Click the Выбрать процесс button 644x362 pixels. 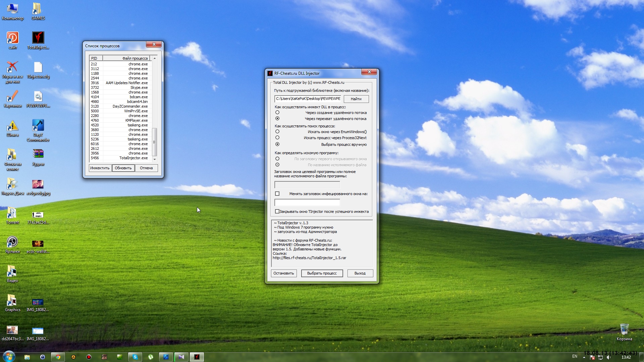[322, 274]
